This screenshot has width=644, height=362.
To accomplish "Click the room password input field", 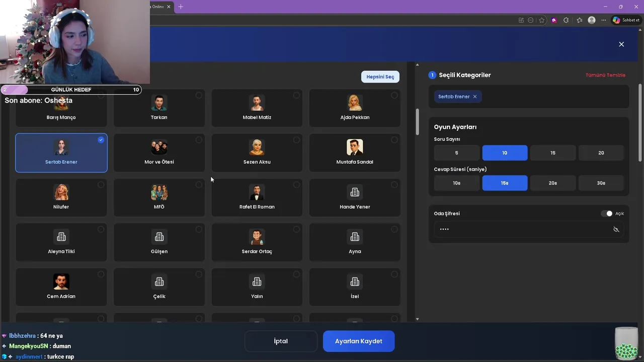I will point(529,229).
